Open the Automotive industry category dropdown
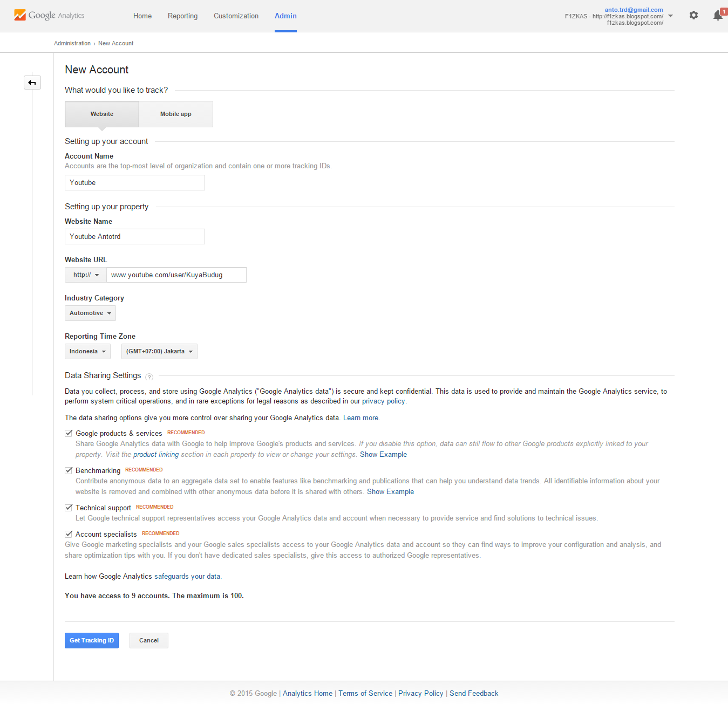The width and height of the screenshot is (728, 705). pos(90,313)
